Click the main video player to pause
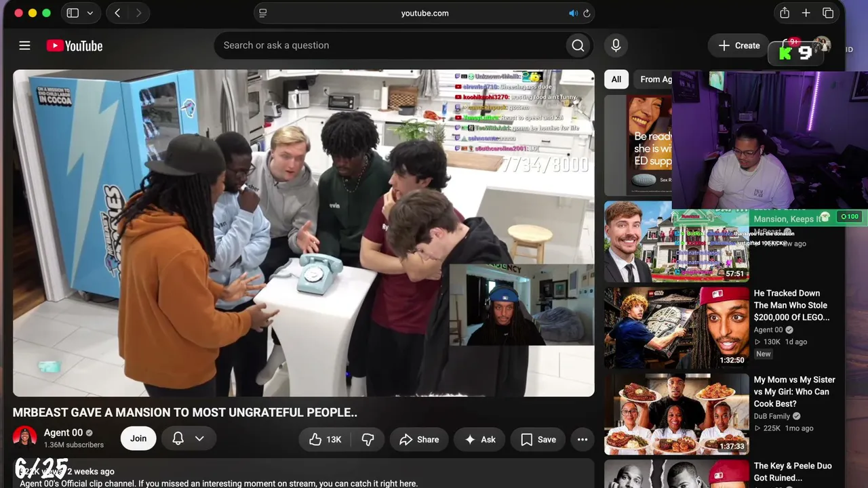 click(304, 233)
